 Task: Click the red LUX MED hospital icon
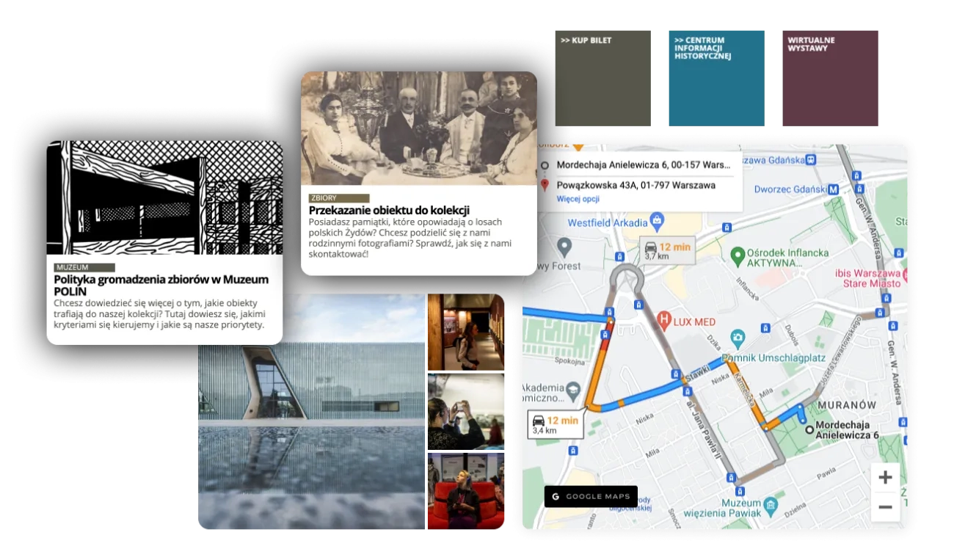tap(664, 319)
